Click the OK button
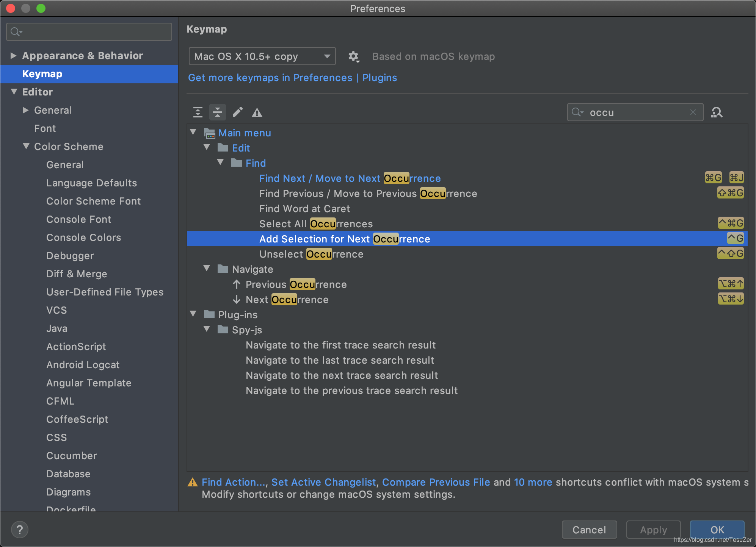This screenshot has height=547, width=756. (x=717, y=530)
